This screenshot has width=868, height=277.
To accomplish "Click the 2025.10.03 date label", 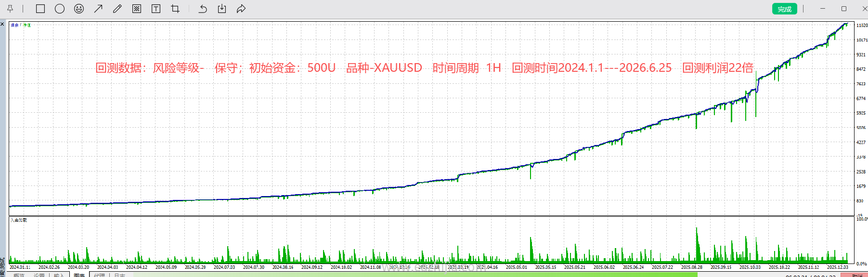I will pos(750,267).
